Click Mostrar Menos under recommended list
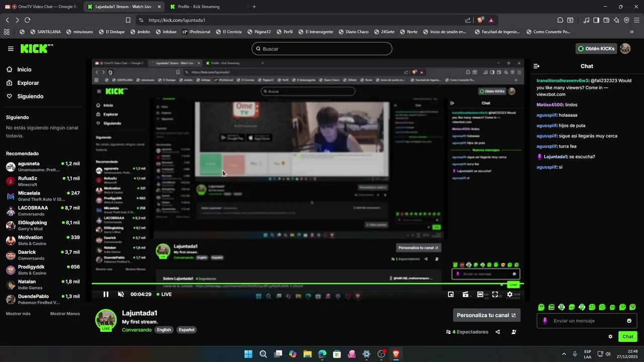This screenshot has height=362, width=644. (65, 314)
